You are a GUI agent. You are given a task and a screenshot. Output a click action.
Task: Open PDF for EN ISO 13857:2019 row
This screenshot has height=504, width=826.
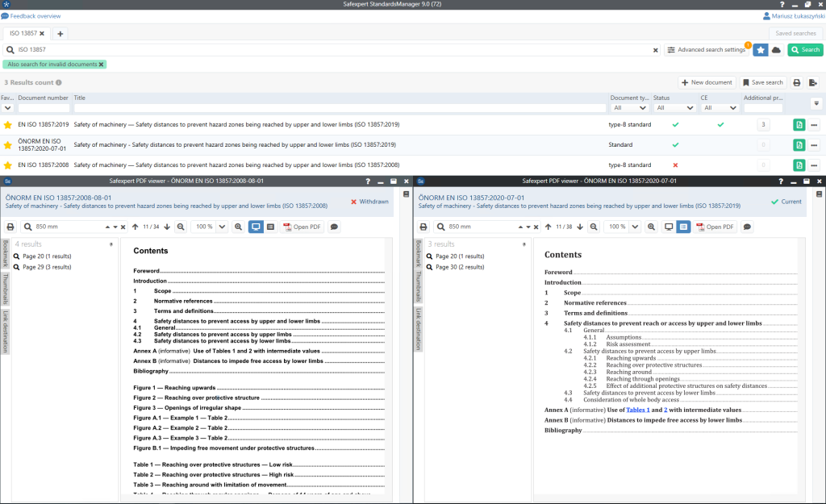[799, 125]
